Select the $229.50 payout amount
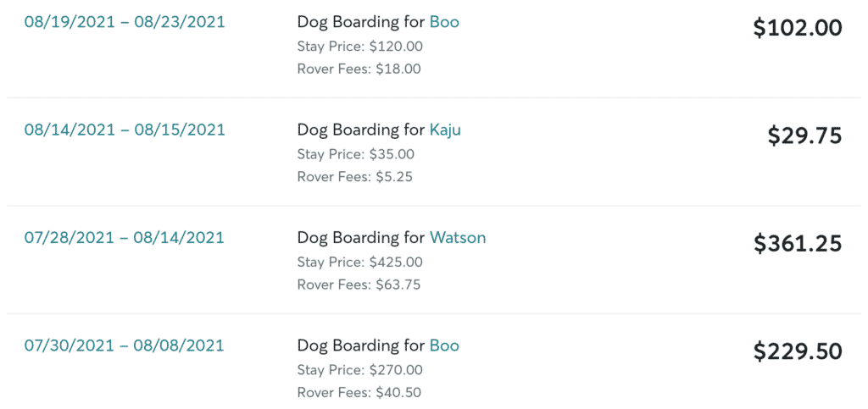Viewport: 868px width, 409px height. 798,351
